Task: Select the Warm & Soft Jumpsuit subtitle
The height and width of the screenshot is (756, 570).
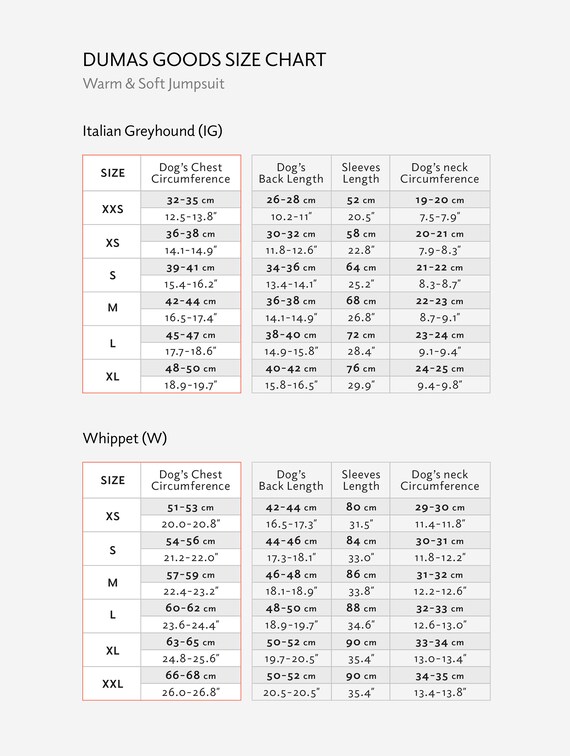Action: (x=153, y=83)
